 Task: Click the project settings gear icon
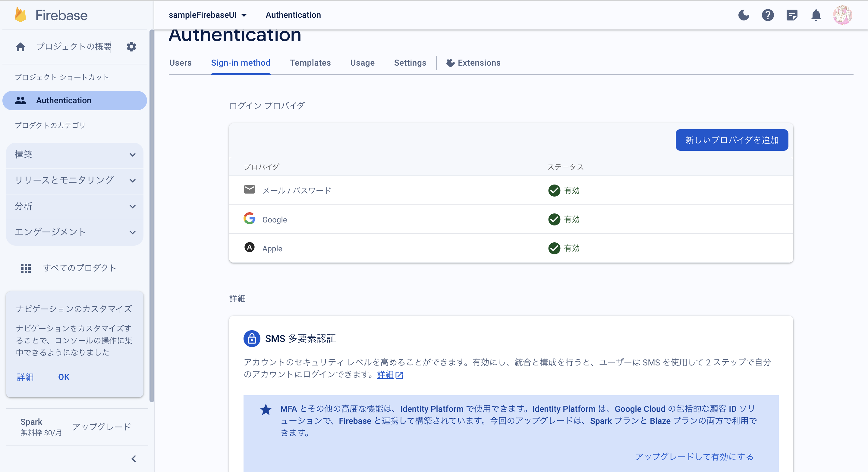[x=131, y=46]
